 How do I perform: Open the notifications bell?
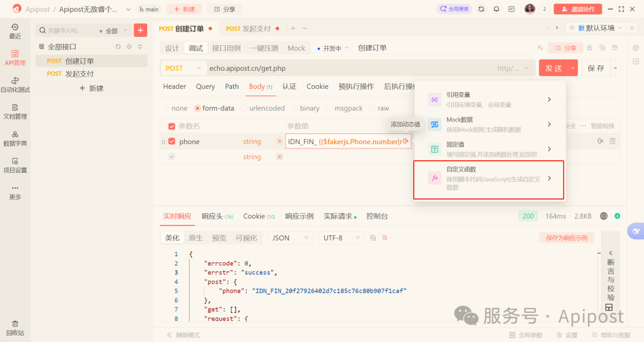pyautogui.click(x=496, y=9)
